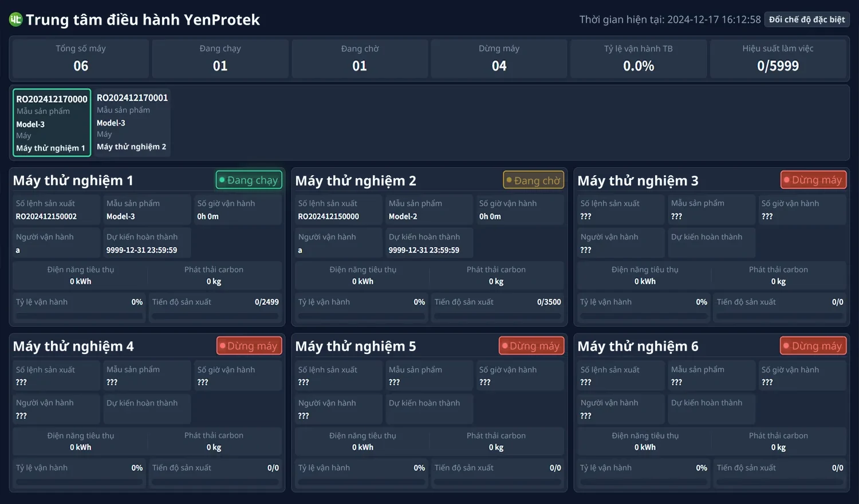Click the 'Máy thử nghiệm 5' panel title
This screenshot has width=859, height=504.
pos(356,346)
